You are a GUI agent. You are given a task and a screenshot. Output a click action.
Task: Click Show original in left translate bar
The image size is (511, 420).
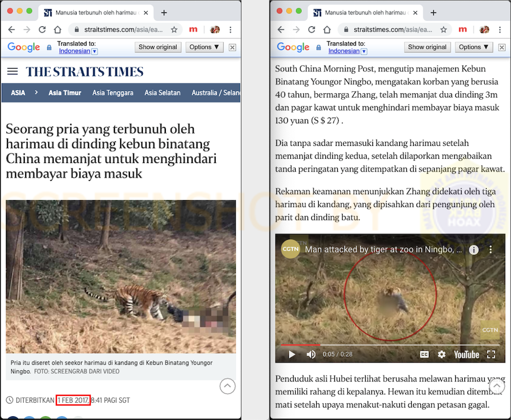coord(158,47)
